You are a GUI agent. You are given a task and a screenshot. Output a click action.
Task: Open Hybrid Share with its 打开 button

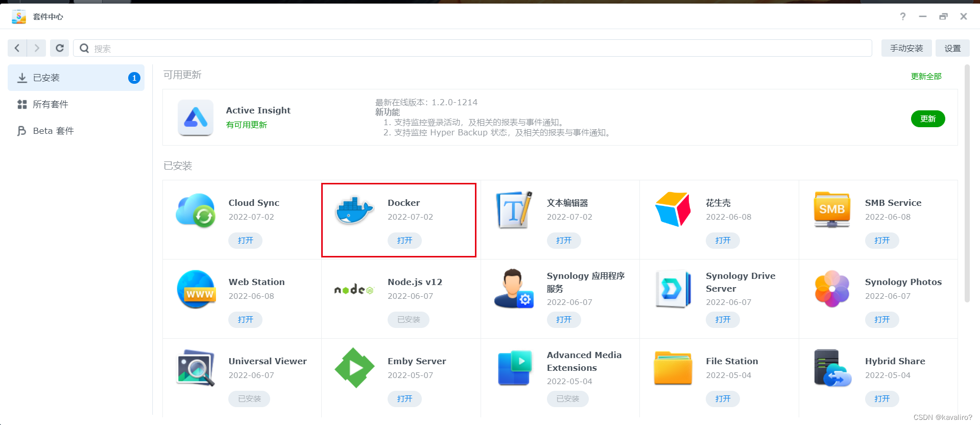click(x=882, y=398)
